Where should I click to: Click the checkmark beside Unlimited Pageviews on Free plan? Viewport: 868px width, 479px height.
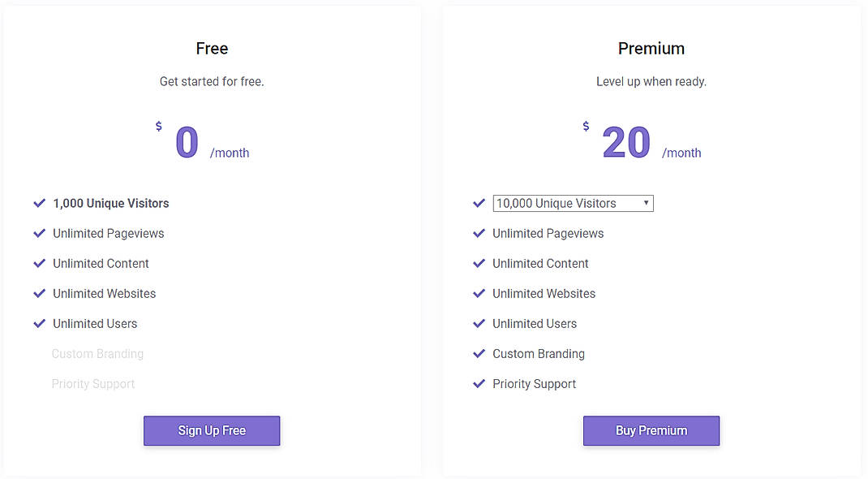click(x=40, y=233)
